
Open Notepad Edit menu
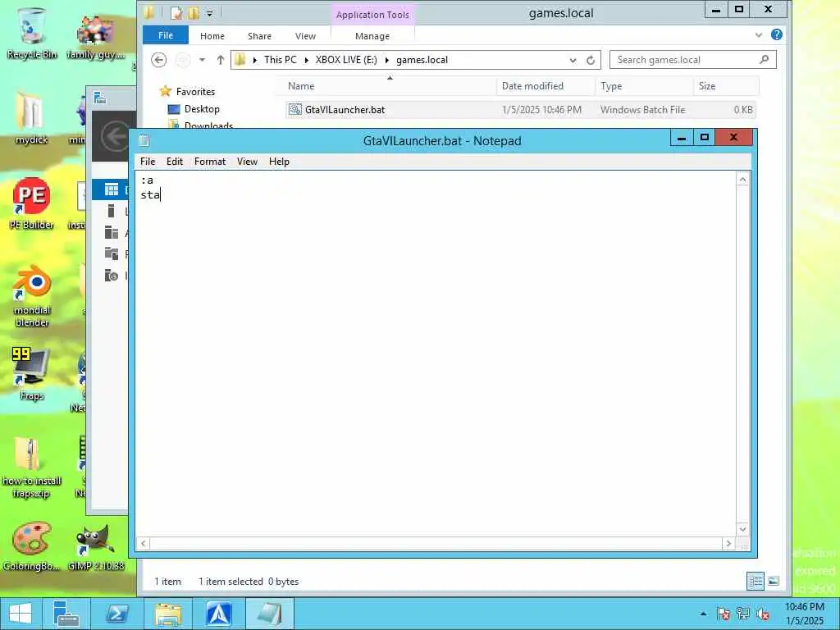174,162
